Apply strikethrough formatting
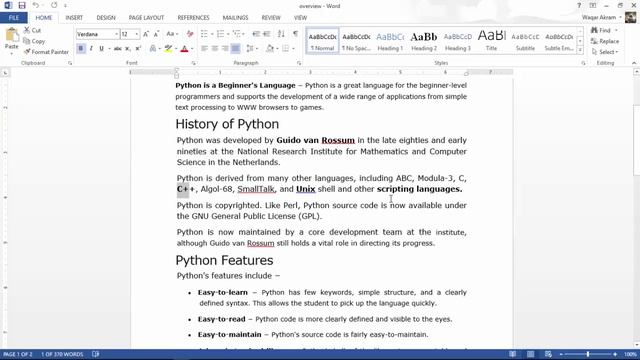Image resolution: width=640 pixels, height=360 pixels. coord(118,49)
